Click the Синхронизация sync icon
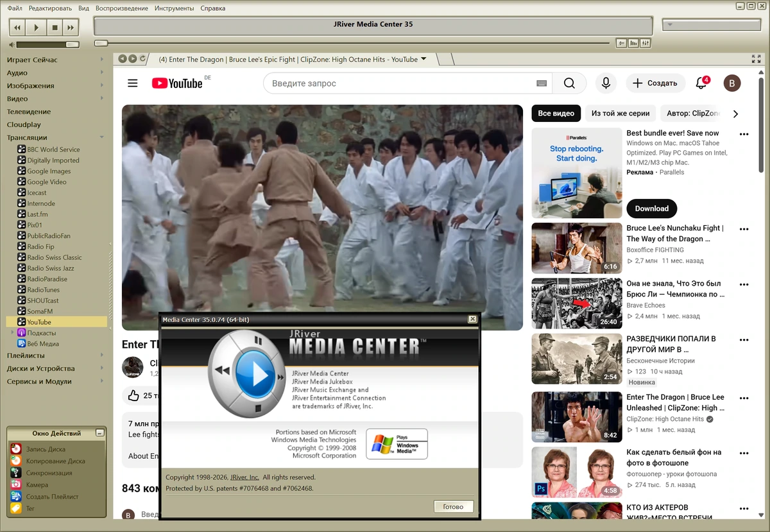The image size is (770, 532). point(16,473)
